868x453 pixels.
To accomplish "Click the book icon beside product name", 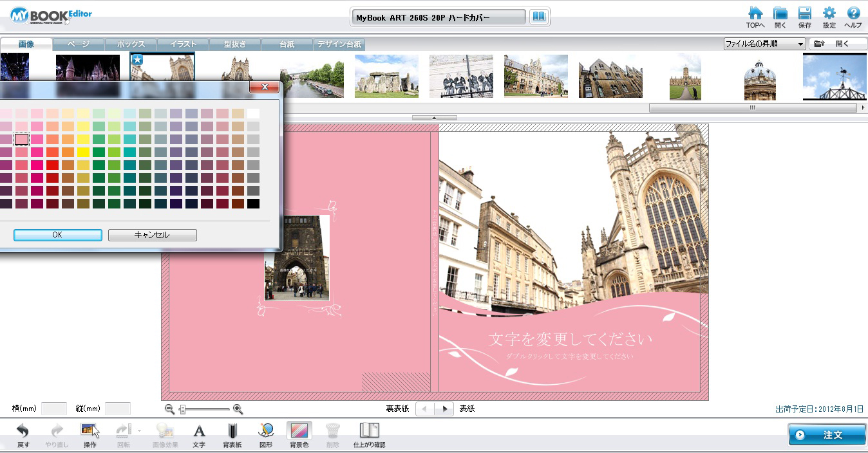I will (538, 17).
